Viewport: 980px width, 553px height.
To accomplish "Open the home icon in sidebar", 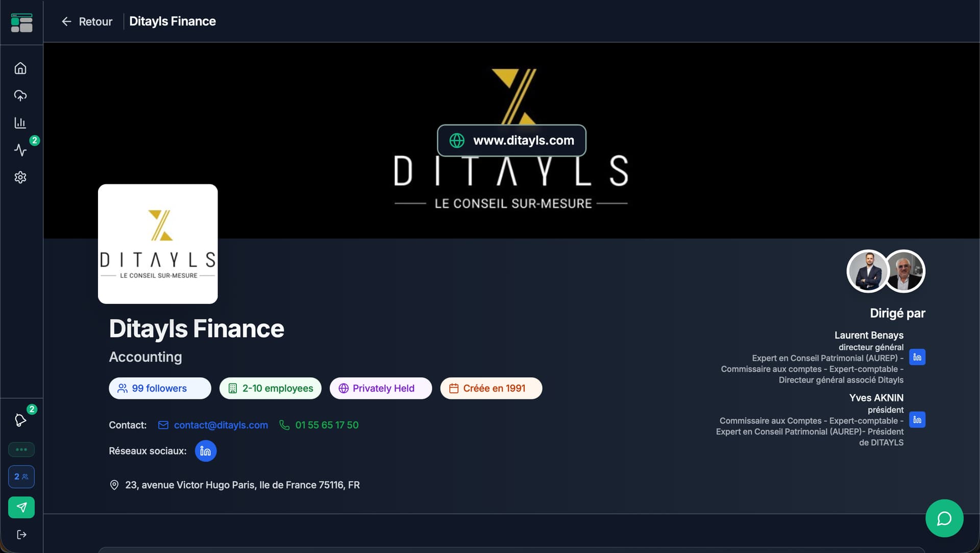I will pyautogui.click(x=20, y=68).
